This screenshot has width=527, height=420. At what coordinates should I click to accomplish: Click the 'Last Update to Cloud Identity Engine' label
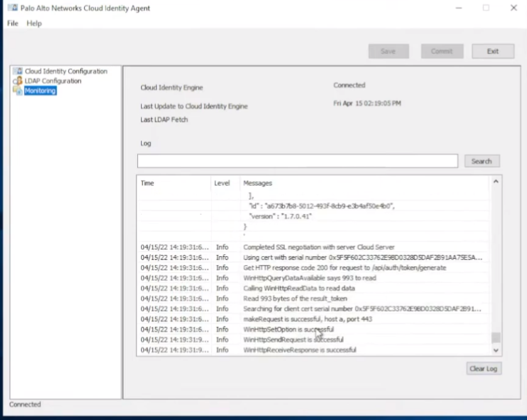tap(194, 106)
